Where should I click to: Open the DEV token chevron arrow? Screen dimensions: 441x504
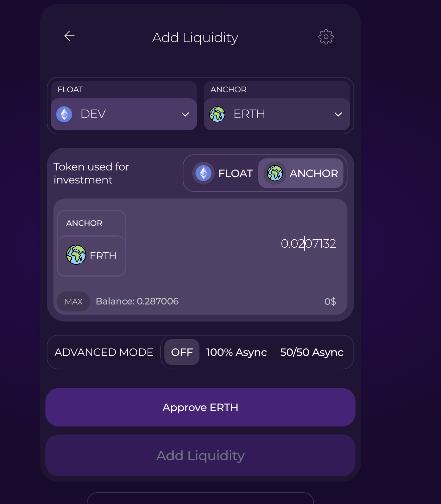[185, 115]
